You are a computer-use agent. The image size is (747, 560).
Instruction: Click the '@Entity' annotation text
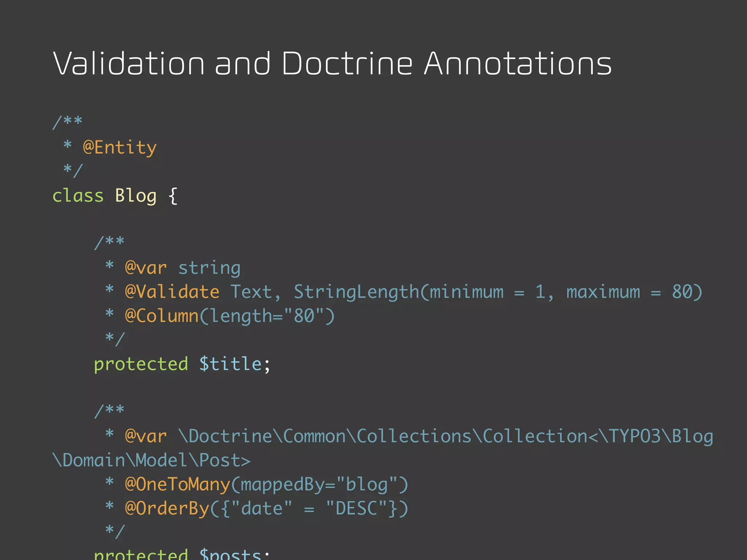pos(120,148)
